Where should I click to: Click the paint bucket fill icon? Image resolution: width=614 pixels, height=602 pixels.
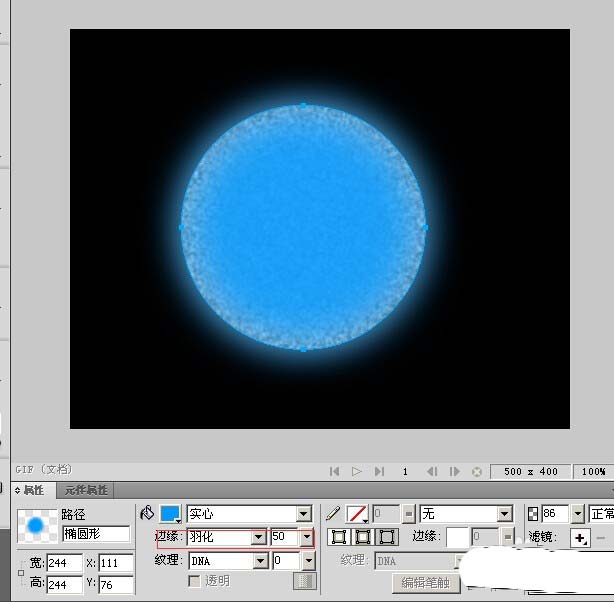click(147, 513)
